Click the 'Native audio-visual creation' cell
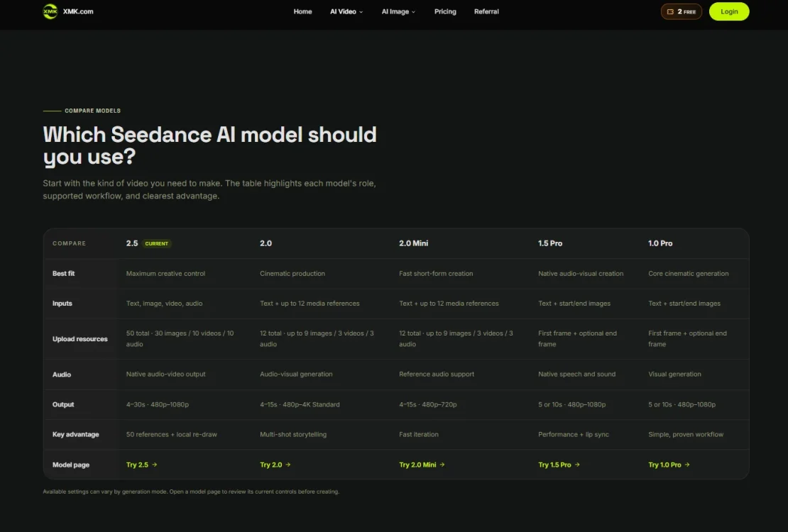 click(x=581, y=274)
